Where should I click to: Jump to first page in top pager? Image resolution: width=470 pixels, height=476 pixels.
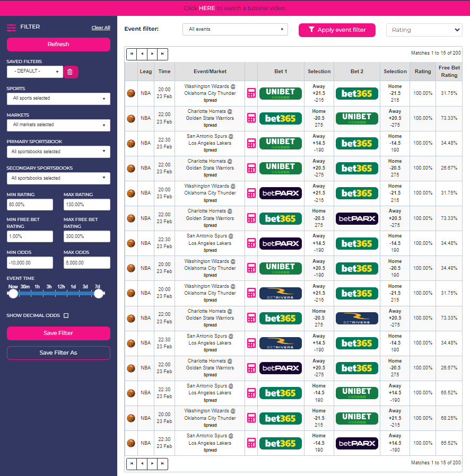click(x=131, y=54)
